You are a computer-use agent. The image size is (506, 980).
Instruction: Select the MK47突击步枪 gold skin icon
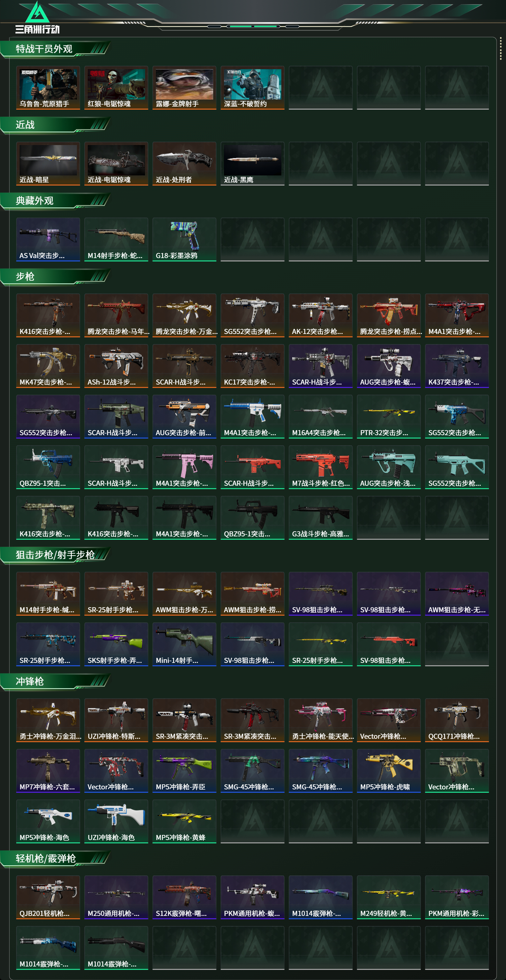click(48, 366)
